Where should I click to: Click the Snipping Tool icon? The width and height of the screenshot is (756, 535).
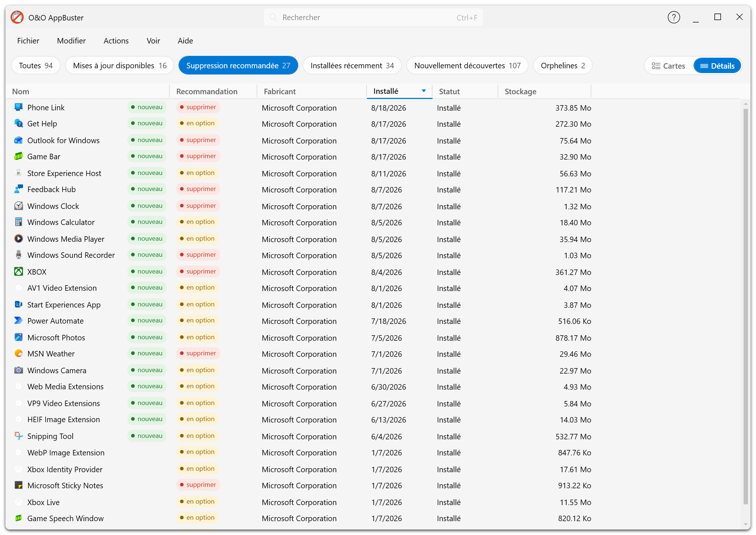point(18,436)
